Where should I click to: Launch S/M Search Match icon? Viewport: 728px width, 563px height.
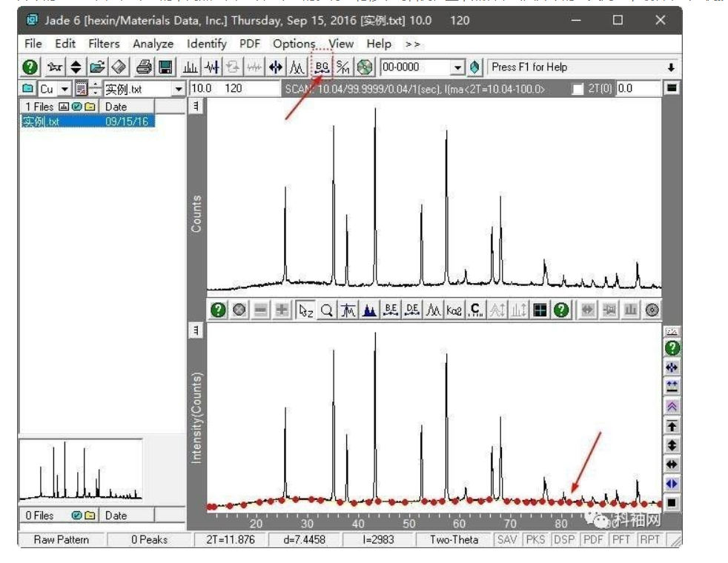tap(343, 67)
